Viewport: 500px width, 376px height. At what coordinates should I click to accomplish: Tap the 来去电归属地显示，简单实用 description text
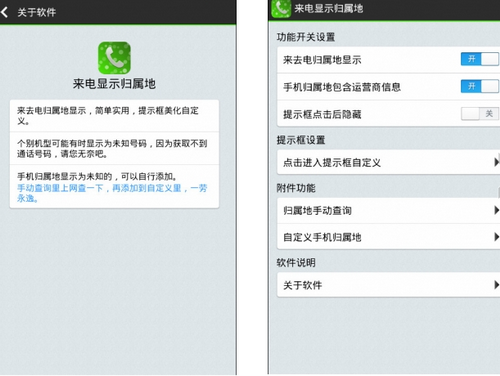(108, 115)
